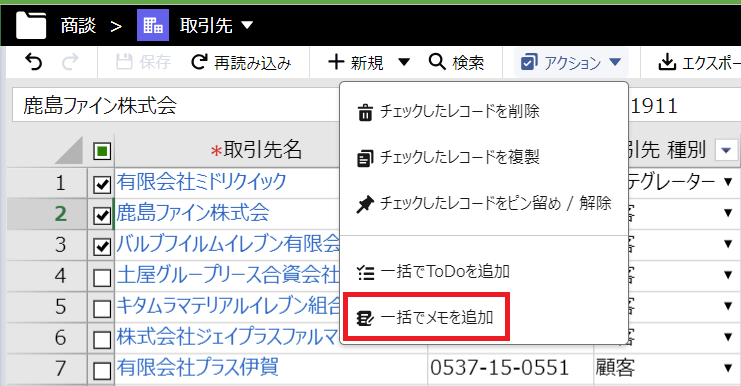Uncheck row 1 有限会社ミドリクイック checkbox
741x386 pixels.
pos(102,184)
